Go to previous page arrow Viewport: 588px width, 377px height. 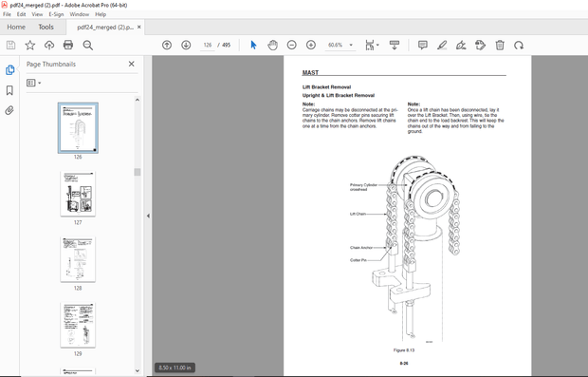[167, 45]
